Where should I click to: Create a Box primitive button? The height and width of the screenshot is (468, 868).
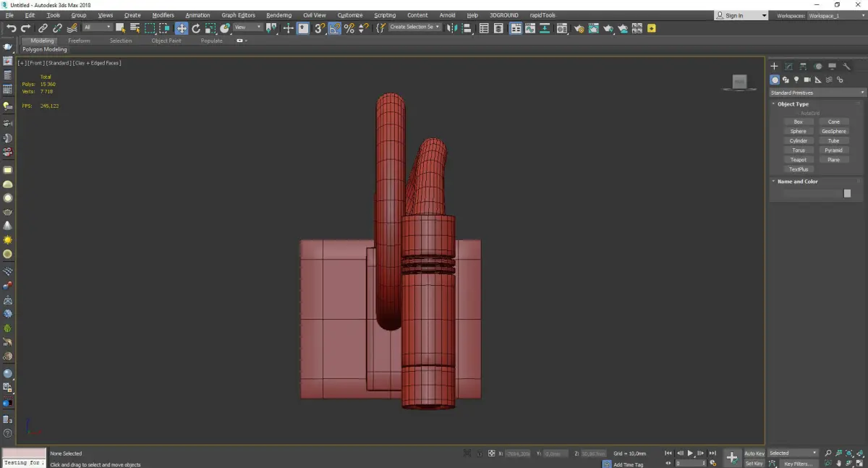click(x=799, y=122)
